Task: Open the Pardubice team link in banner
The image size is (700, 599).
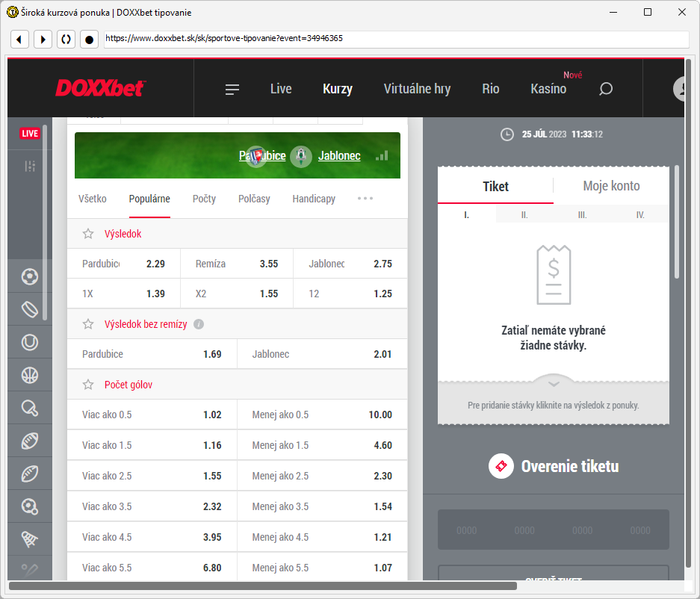Action: pos(262,156)
